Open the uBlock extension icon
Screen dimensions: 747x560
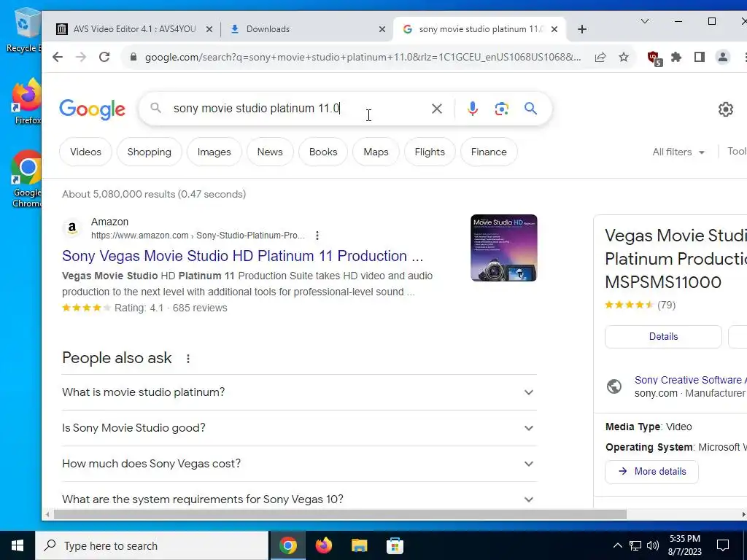tap(654, 58)
